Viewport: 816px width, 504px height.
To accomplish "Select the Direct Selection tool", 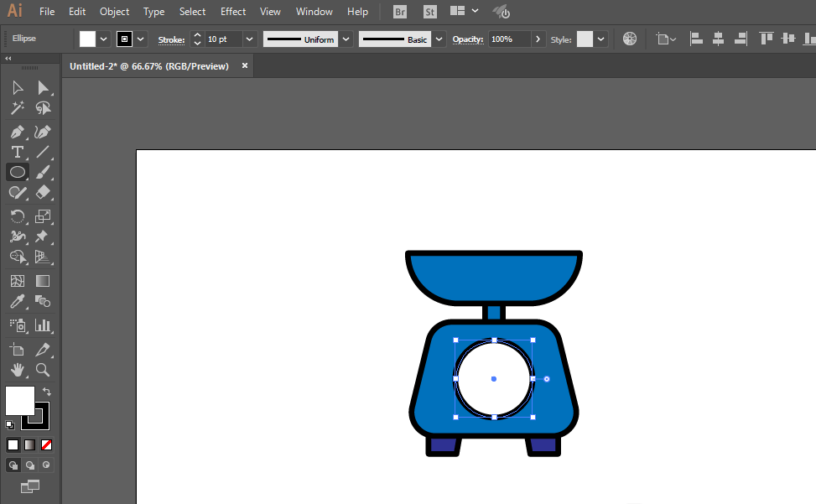I will click(43, 88).
